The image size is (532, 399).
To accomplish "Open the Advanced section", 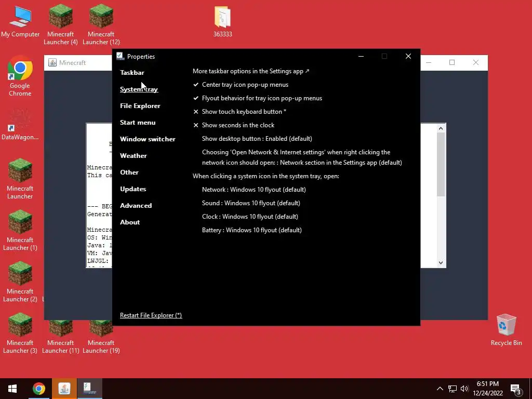I will (x=136, y=206).
